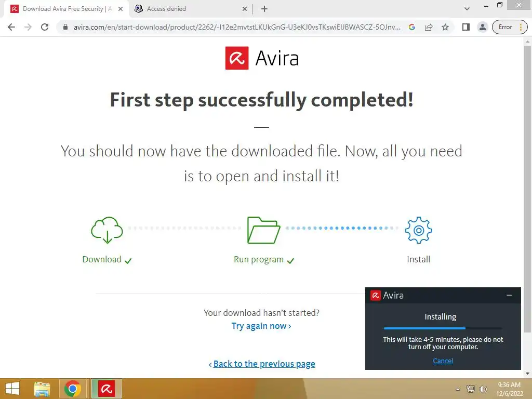Click the padlock site info icon

tap(65, 27)
